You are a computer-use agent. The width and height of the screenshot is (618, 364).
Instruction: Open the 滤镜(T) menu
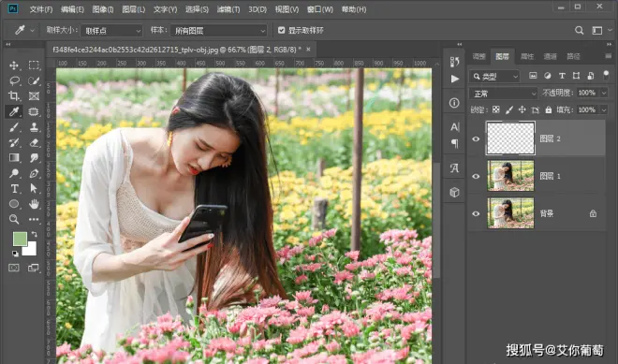(228, 9)
